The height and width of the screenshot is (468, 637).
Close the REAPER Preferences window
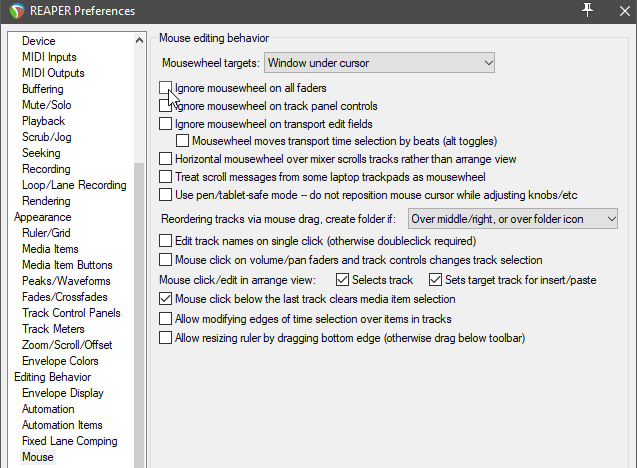[625, 11]
